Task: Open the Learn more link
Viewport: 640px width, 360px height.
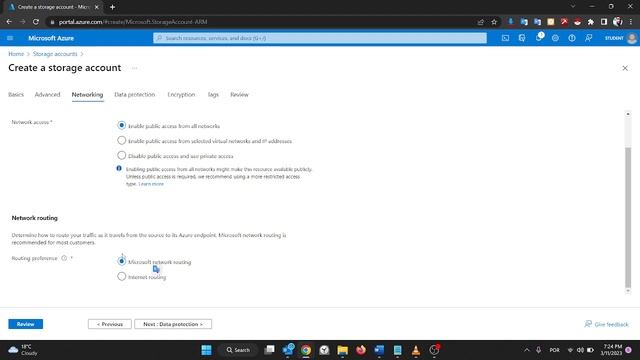Action: point(151,184)
